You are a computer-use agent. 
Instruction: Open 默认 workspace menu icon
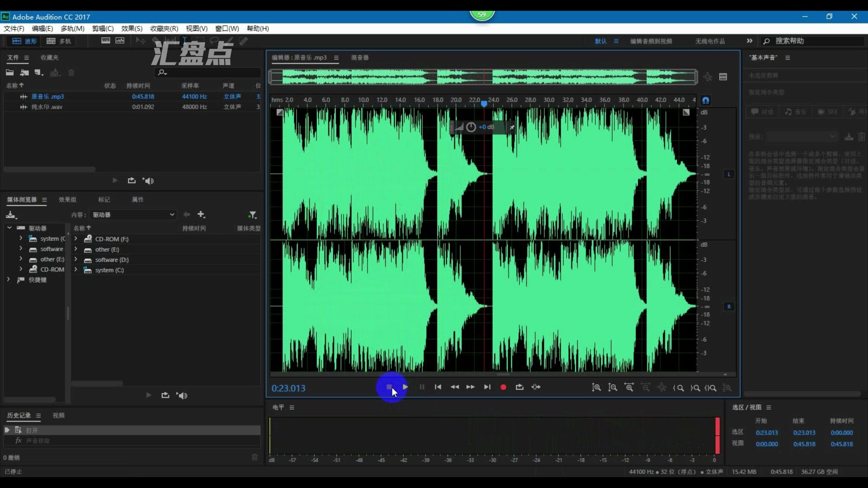pyautogui.click(x=616, y=41)
